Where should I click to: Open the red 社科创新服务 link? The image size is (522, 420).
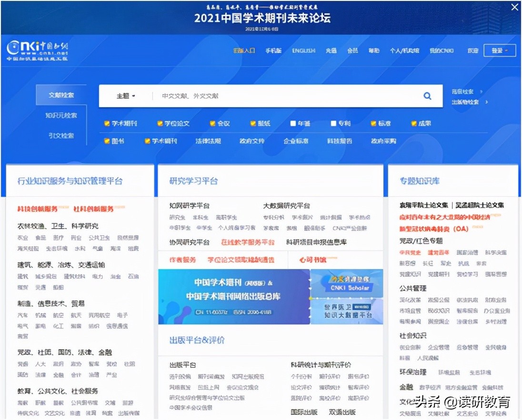click(93, 209)
